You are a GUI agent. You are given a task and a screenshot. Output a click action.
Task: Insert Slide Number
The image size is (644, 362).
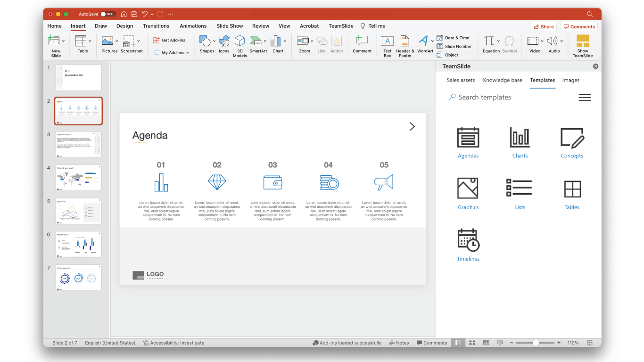tap(454, 46)
